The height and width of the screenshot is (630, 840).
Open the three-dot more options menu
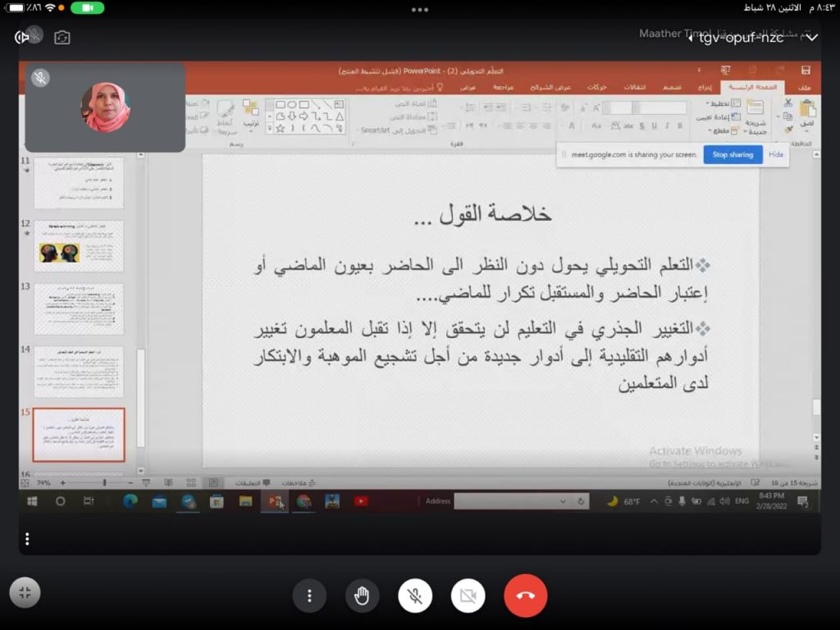pyautogui.click(x=309, y=596)
